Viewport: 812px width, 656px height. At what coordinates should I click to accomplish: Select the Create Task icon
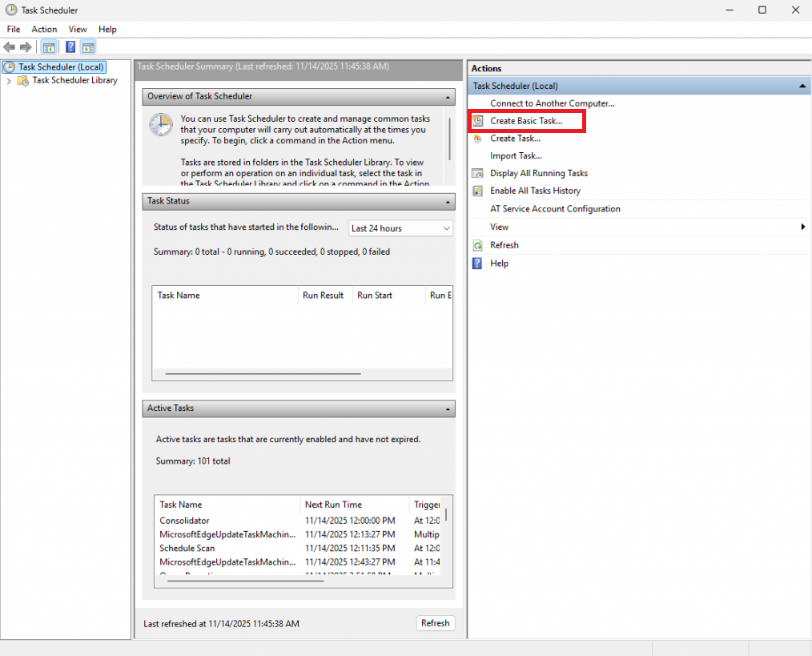(476, 138)
